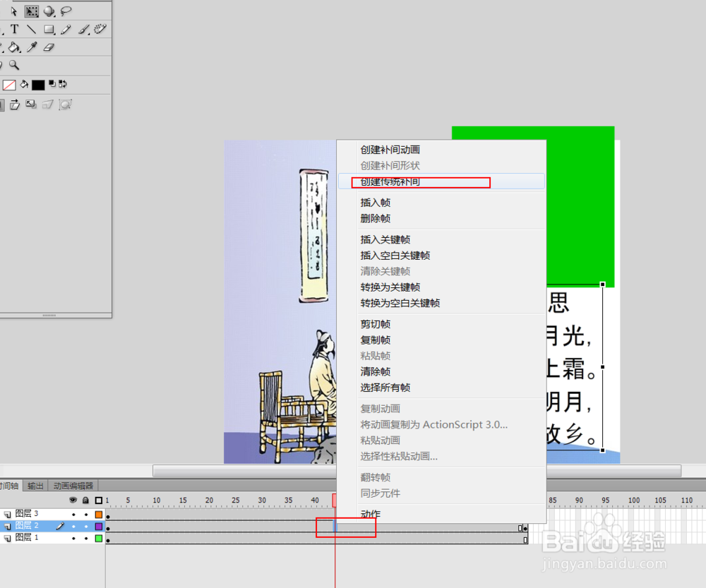706x588 pixels.
Task: Select the Rectangle tool
Action: tap(49, 30)
